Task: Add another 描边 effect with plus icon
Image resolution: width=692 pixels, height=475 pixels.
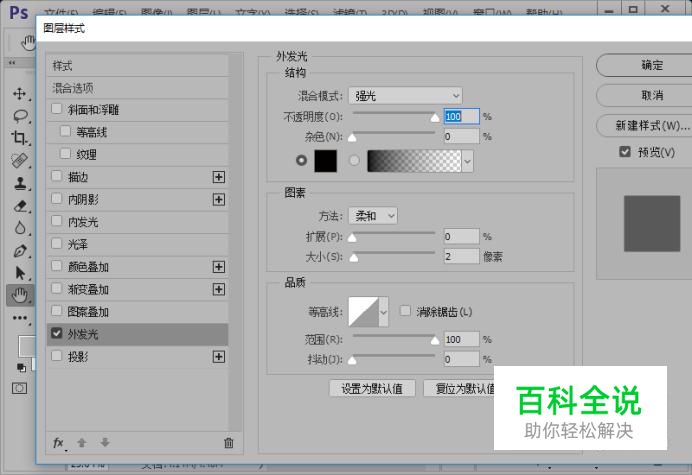Action: (x=219, y=177)
